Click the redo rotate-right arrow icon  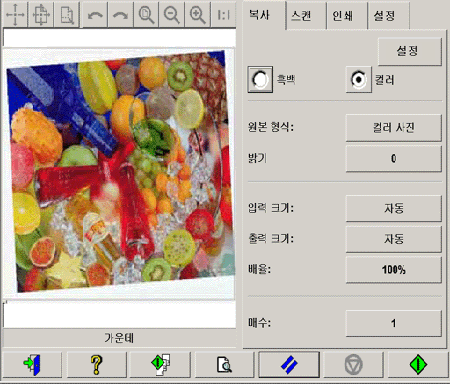pos(121,14)
